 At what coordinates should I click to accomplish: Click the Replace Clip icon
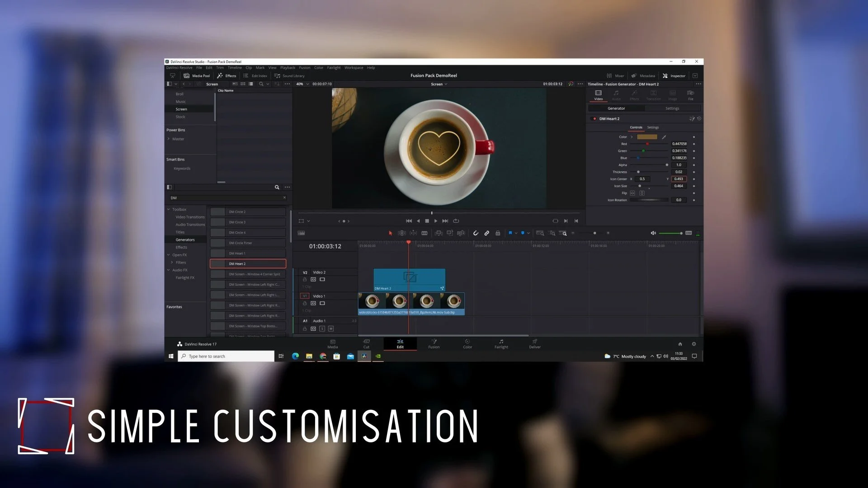tap(461, 233)
